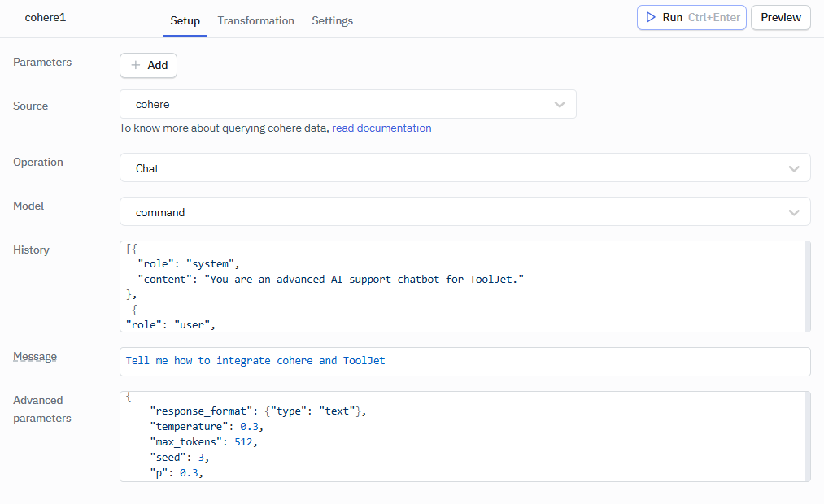
Task: Select the Setup tab
Action: coord(185,20)
